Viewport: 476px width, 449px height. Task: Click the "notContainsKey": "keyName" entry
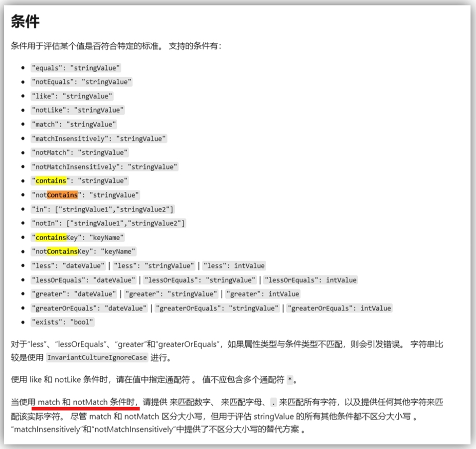[x=83, y=252]
